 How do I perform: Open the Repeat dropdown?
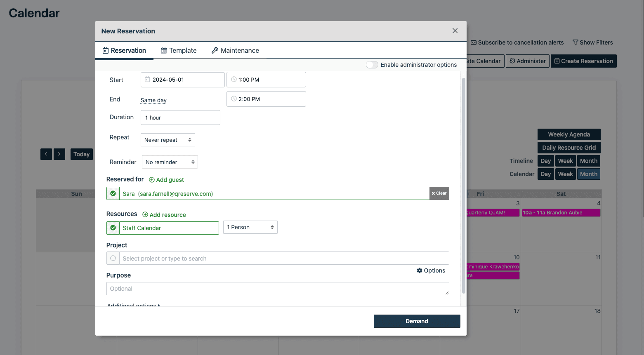(167, 140)
